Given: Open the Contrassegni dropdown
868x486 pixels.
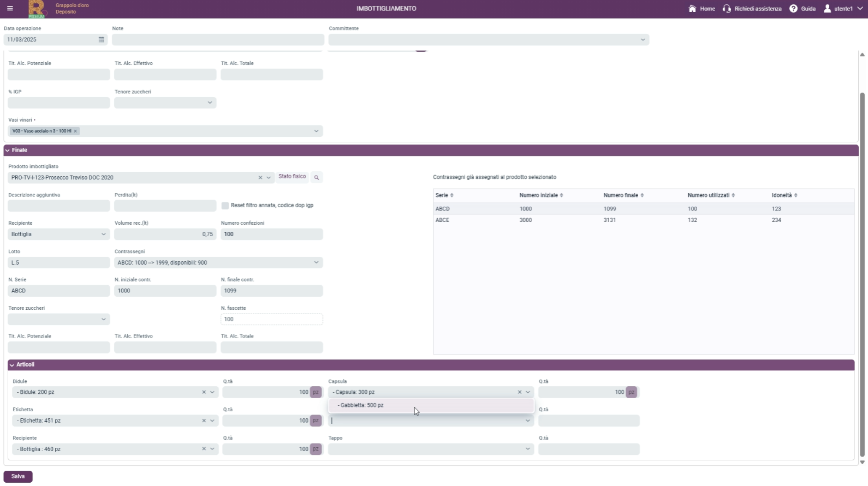Looking at the screenshot, I should [218, 263].
